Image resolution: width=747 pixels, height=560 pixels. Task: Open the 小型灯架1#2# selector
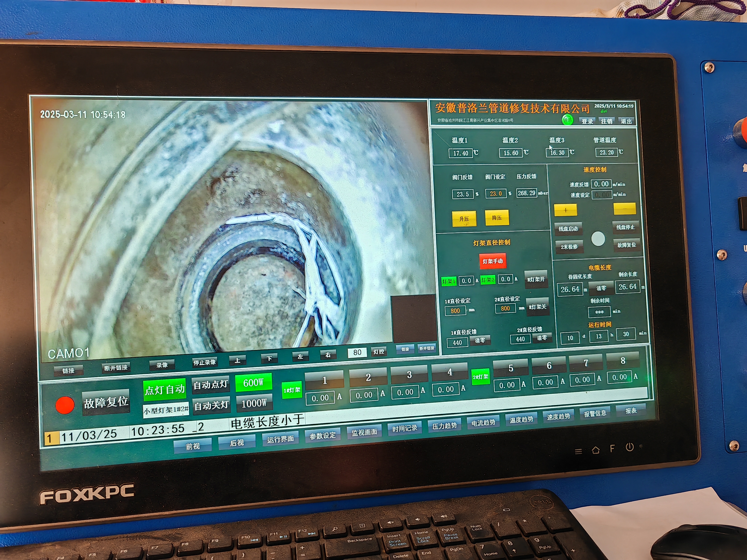coord(166,410)
